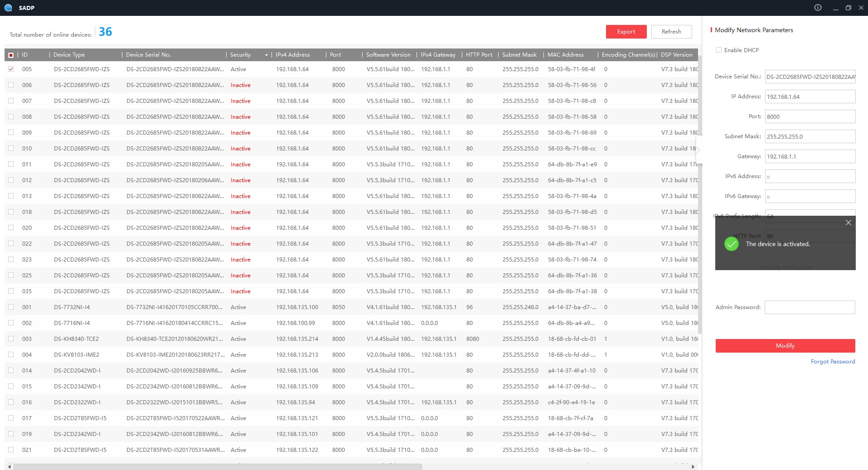
Task: Click the Gateway field showing 192.168.1.1
Action: [x=810, y=156]
